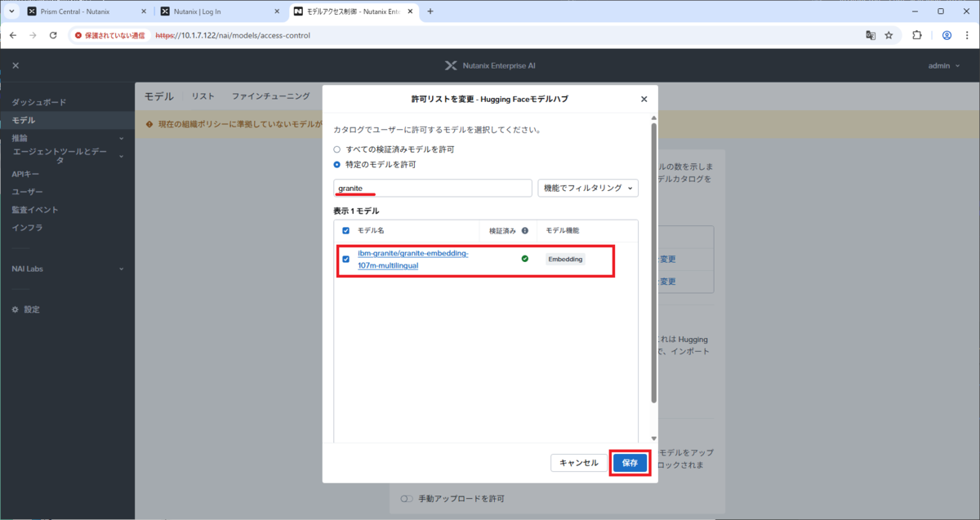Toggle 手動アップロードを許可 switch
Viewport: 980px width, 520px height.
[406, 498]
